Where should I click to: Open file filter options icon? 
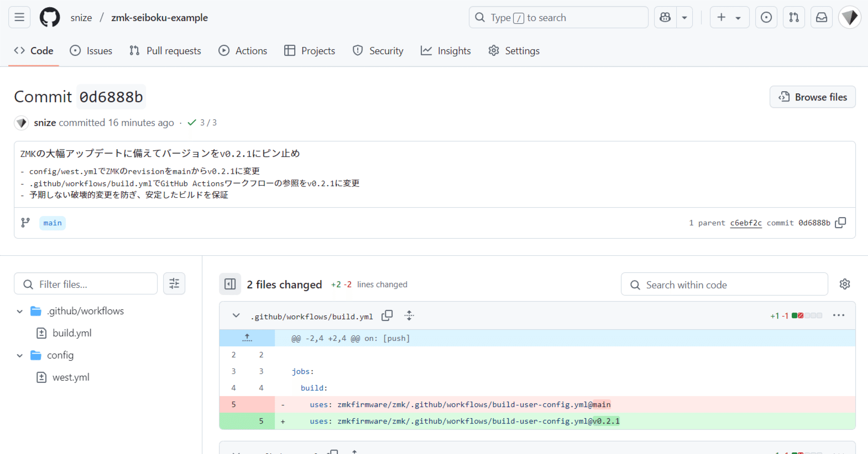174,284
